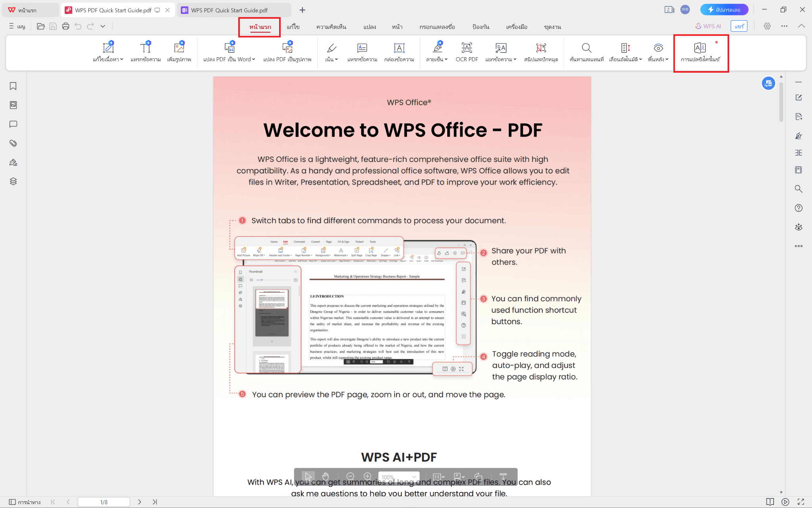Click the blue upgrade button at the top right
Viewport: 812px width, 508px height.
[724, 10]
